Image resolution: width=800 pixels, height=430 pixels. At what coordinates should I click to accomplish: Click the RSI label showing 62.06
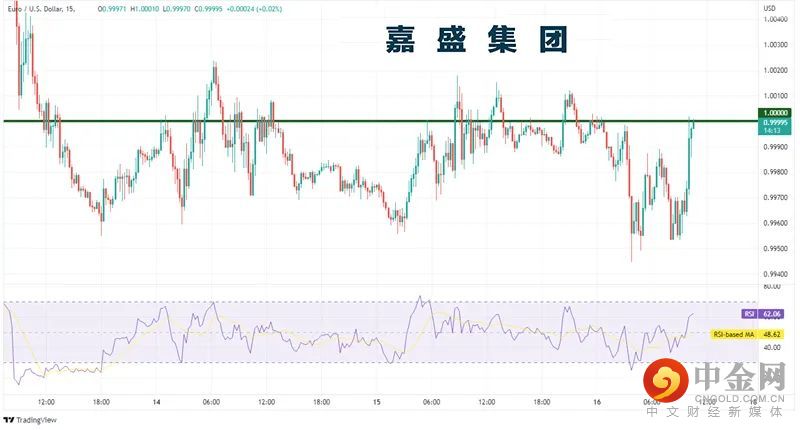click(x=762, y=314)
